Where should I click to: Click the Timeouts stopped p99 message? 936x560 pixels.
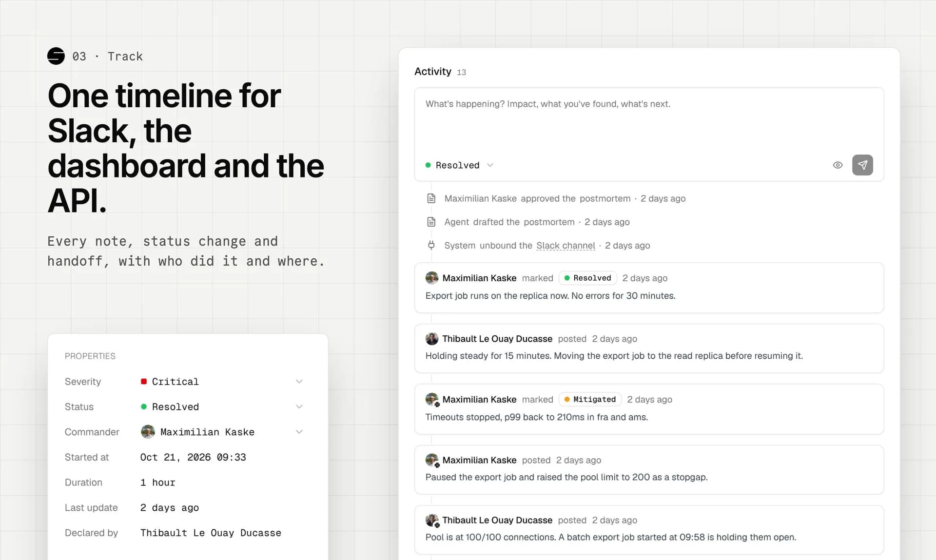pyautogui.click(x=536, y=417)
